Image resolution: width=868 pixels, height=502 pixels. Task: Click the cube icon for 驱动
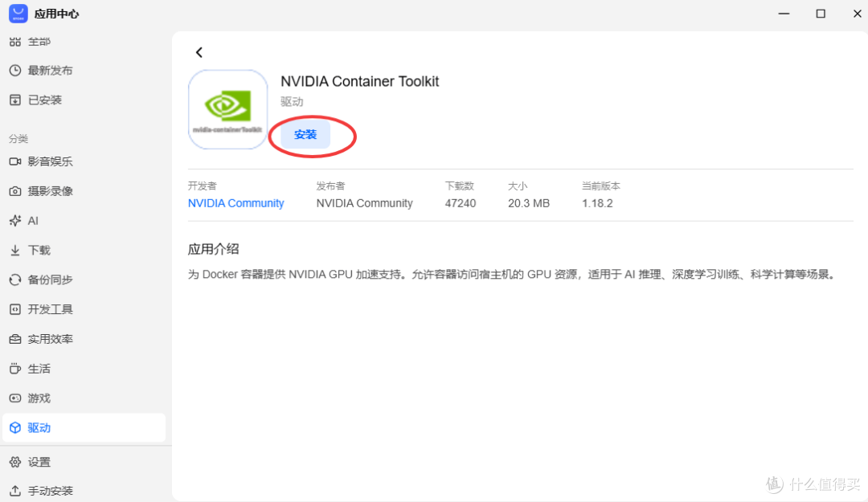[x=15, y=428]
